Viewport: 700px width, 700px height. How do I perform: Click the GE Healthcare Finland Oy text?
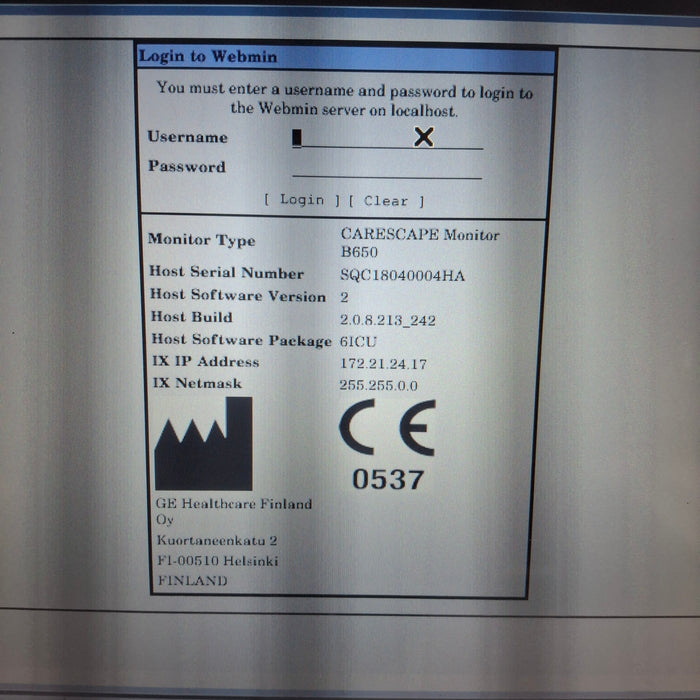point(232,511)
